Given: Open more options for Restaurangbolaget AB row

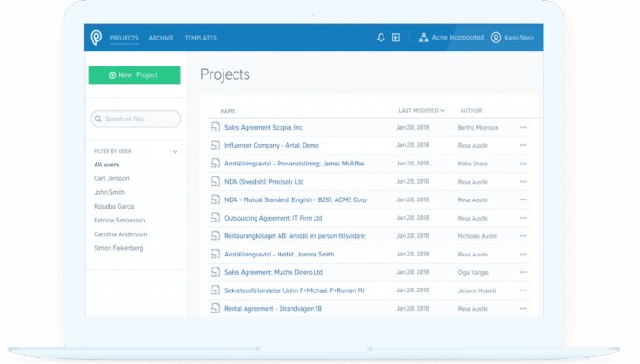Looking at the screenshot, I should pos(523,236).
